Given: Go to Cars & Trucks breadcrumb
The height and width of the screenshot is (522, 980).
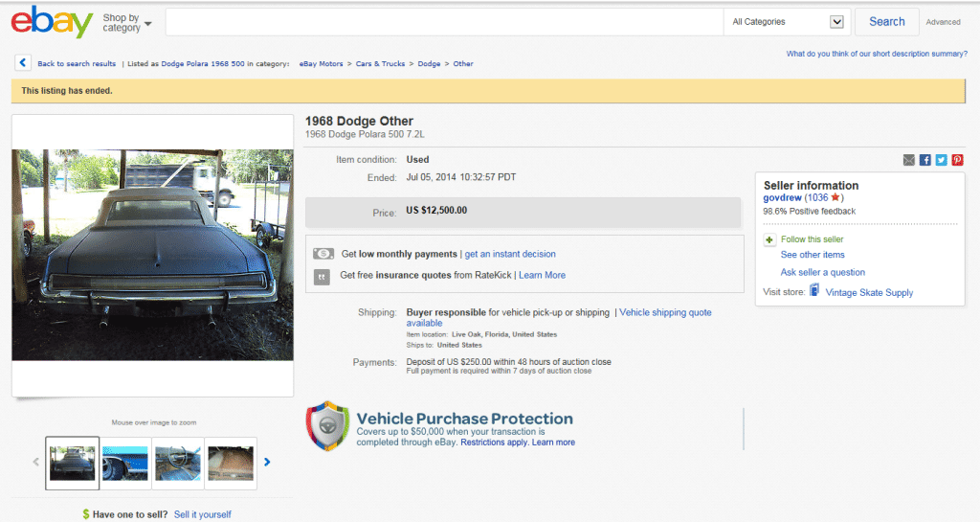Looking at the screenshot, I should [x=380, y=64].
